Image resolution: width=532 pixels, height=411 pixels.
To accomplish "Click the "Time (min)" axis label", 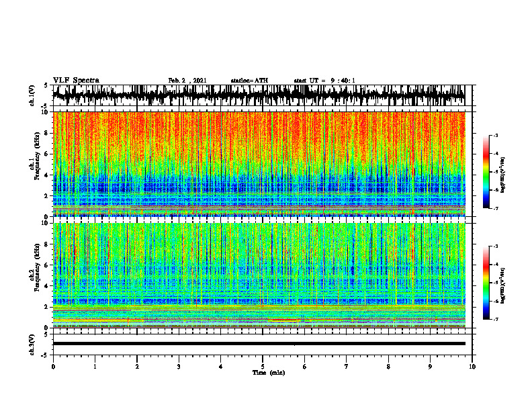I will pos(269,373).
